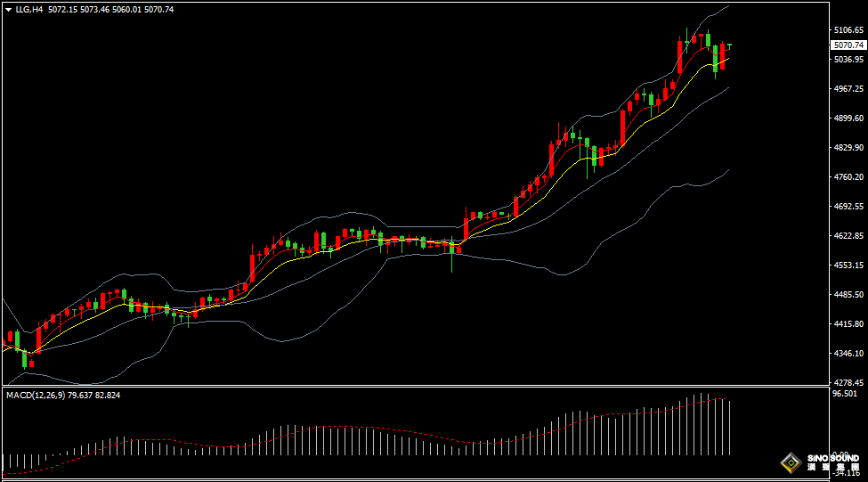The image size is (868, 482).
Task: Click the tall red candle near 4553 level
Action: pyautogui.click(x=253, y=267)
